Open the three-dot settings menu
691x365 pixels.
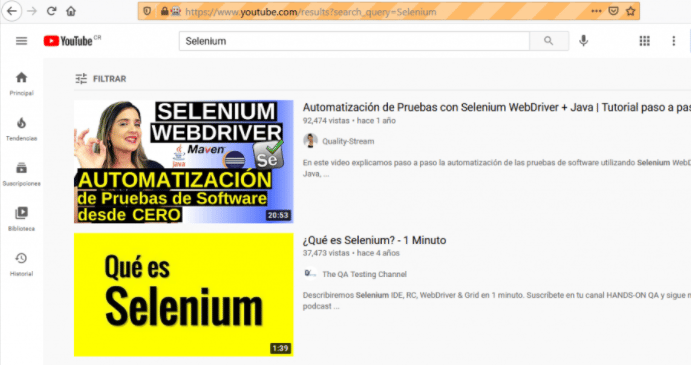673,41
